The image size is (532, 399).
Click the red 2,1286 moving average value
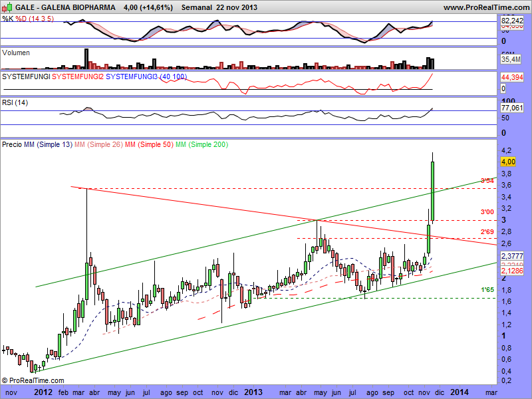coord(512,271)
